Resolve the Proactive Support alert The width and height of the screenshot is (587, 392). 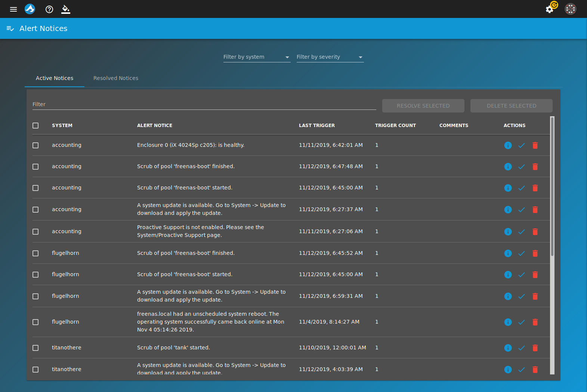[522, 232]
